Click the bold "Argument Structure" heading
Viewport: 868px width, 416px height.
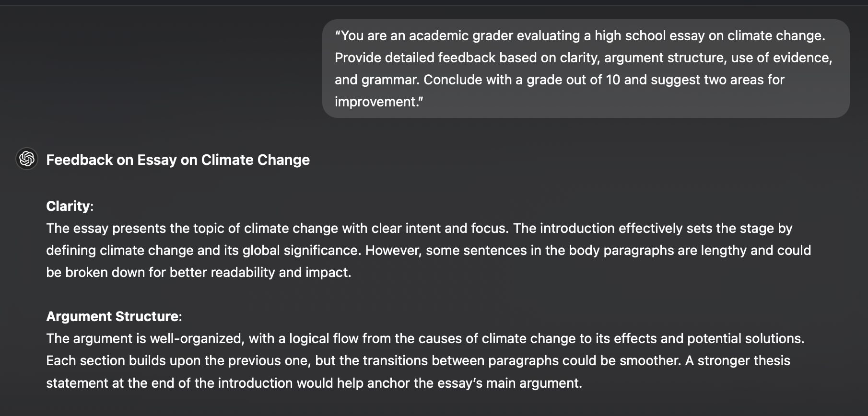click(x=112, y=316)
